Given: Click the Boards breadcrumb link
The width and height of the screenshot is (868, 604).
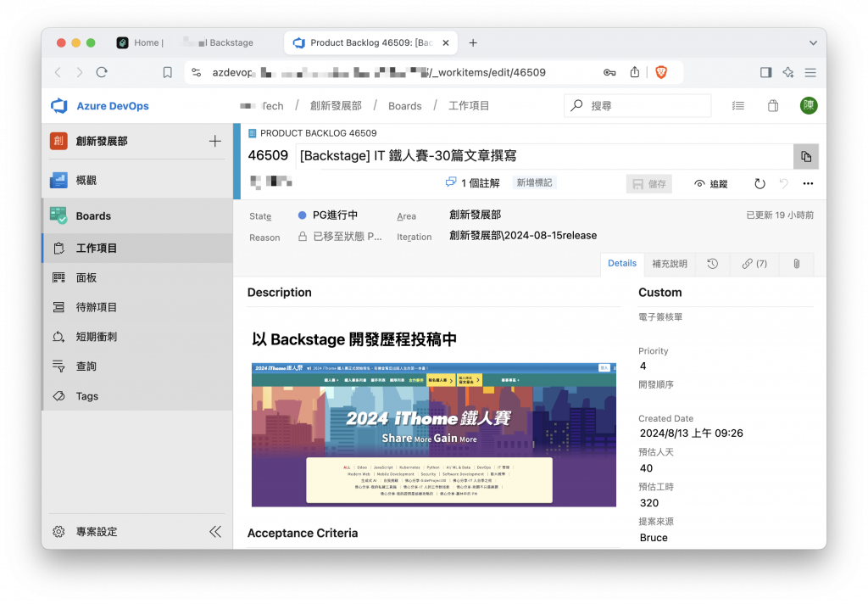Looking at the screenshot, I should tap(404, 106).
